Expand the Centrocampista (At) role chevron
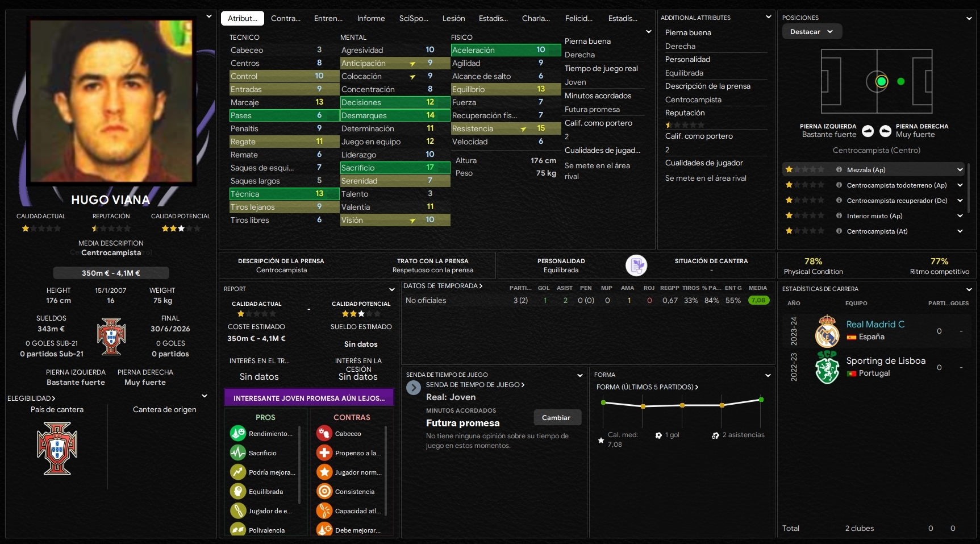 tap(960, 231)
